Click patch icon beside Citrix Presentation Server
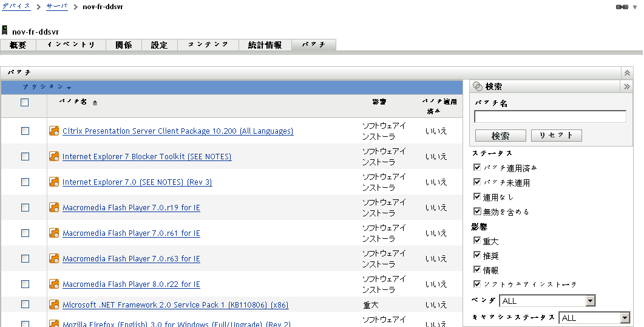The image size is (644, 327). coord(54,131)
